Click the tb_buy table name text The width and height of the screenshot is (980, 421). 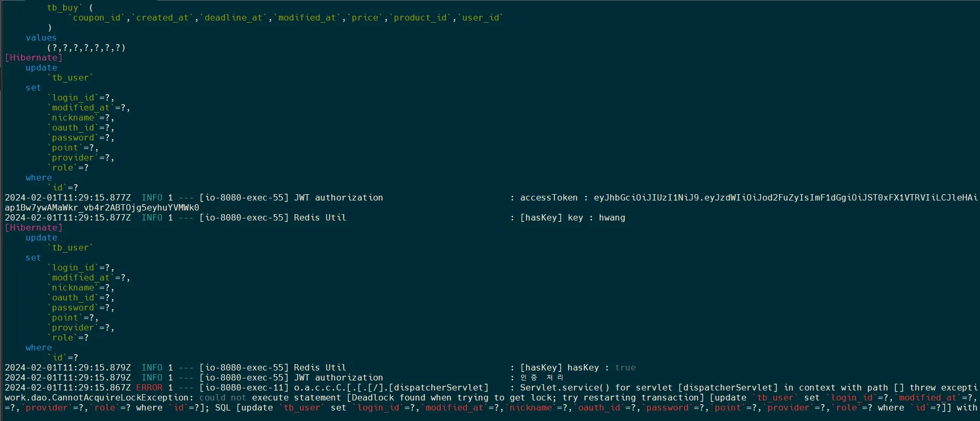[x=63, y=8]
